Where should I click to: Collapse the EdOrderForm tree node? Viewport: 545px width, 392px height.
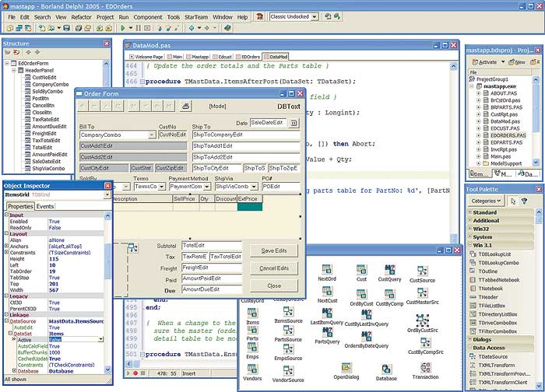(x=6, y=63)
